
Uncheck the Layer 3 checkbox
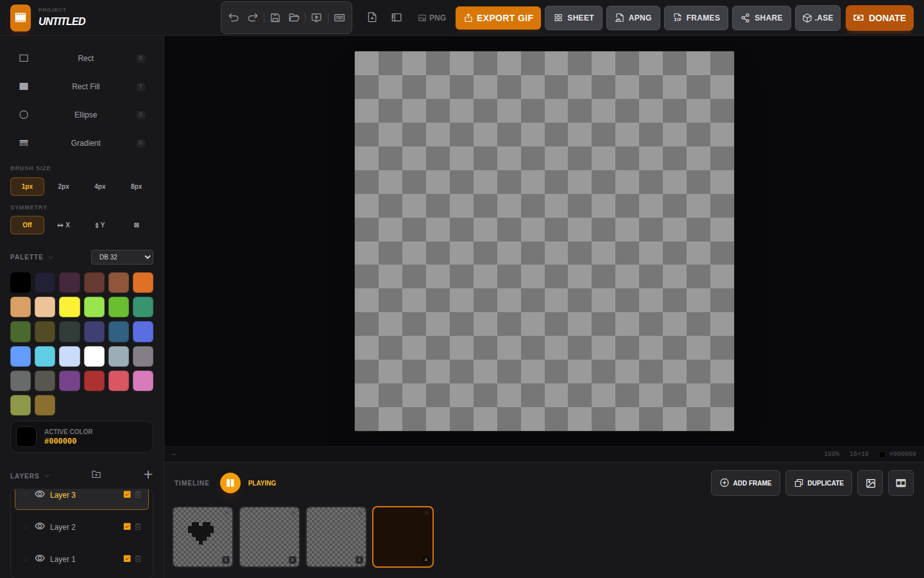[127, 495]
